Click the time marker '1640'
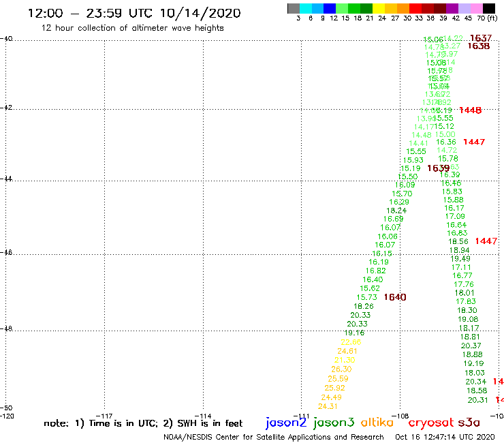The width and height of the screenshot is (504, 443). click(395, 297)
